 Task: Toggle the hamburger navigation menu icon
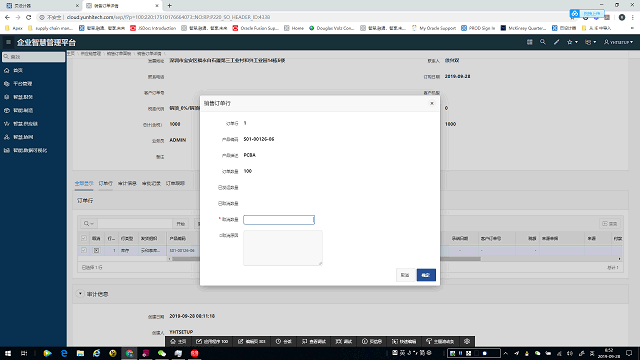pyautogui.click(x=8, y=42)
